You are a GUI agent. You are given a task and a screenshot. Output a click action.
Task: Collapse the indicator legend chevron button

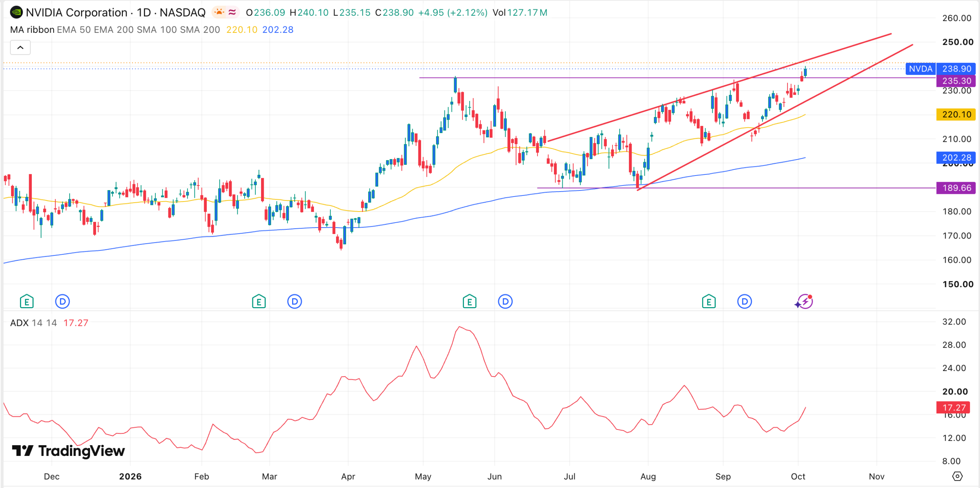point(20,47)
